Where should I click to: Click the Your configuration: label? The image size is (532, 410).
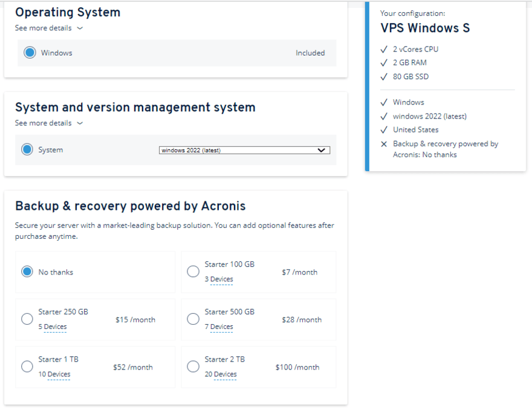tap(412, 13)
